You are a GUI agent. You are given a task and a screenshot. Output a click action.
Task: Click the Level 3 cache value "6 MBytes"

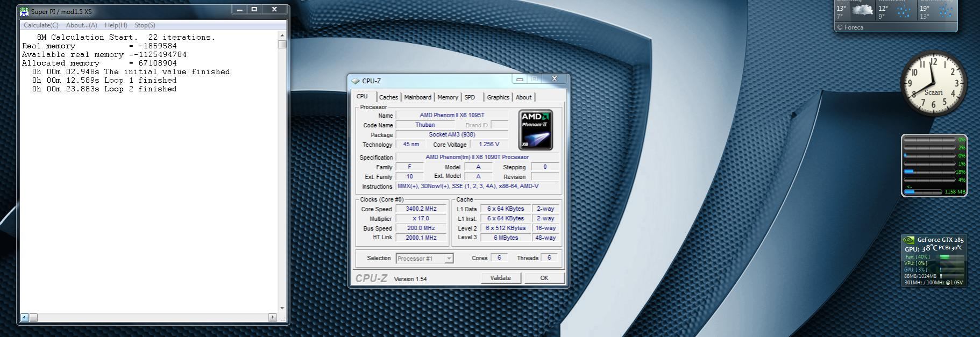coord(506,238)
